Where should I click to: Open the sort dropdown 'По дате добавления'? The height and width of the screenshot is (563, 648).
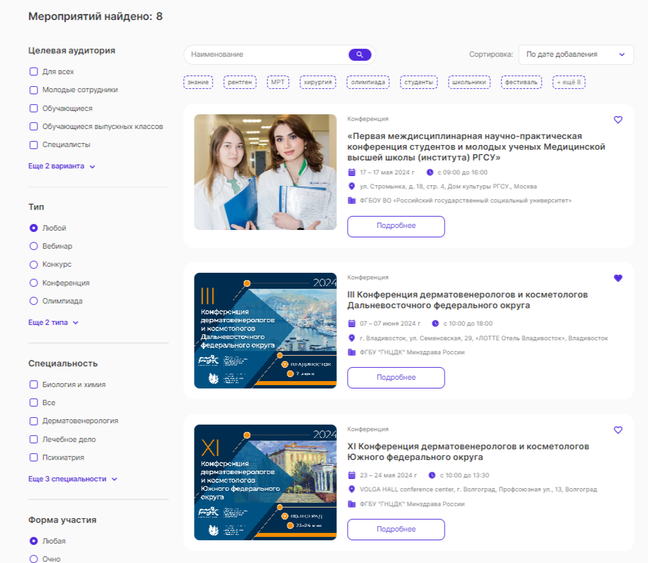[x=575, y=54]
